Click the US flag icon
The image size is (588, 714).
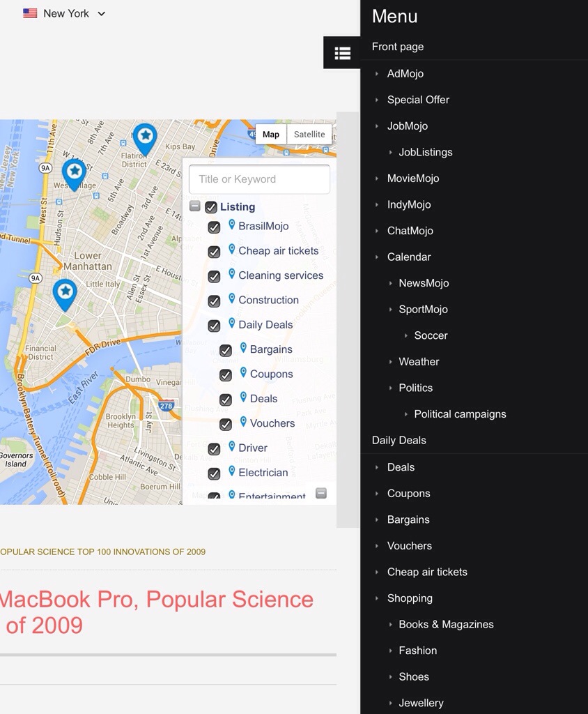click(x=30, y=13)
